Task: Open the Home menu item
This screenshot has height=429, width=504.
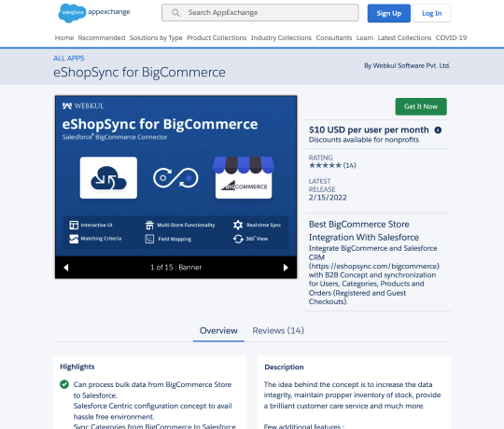Action: coord(64,38)
